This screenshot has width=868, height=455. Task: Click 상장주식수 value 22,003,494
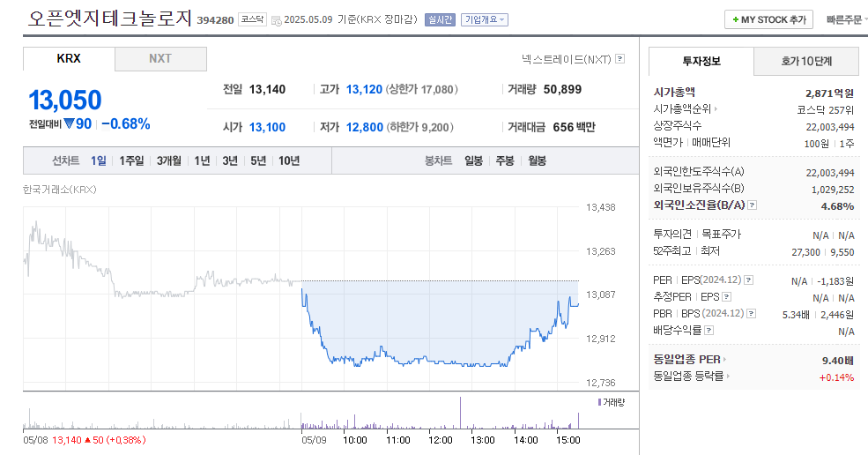pyautogui.click(x=830, y=127)
